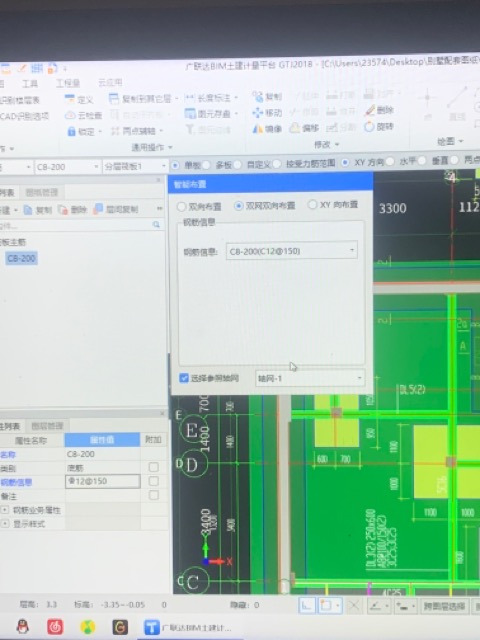This screenshot has width=480, height=640.
Task: Switch to the 图层管理 tab
Action: [x=47, y=426]
